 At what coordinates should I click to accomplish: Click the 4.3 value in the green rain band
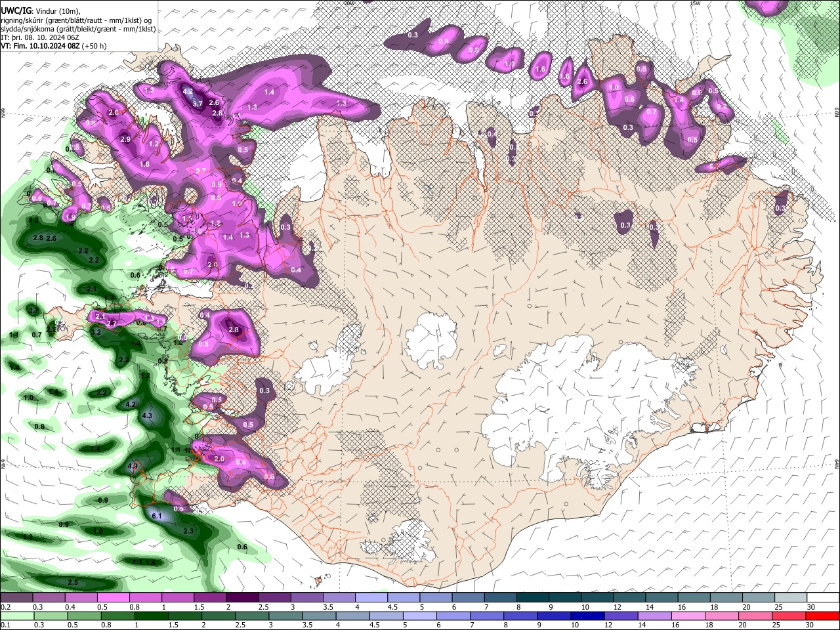tap(147, 415)
